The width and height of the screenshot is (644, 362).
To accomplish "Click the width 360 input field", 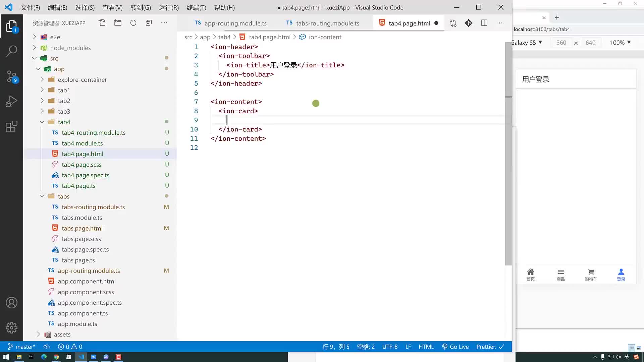I will (561, 43).
